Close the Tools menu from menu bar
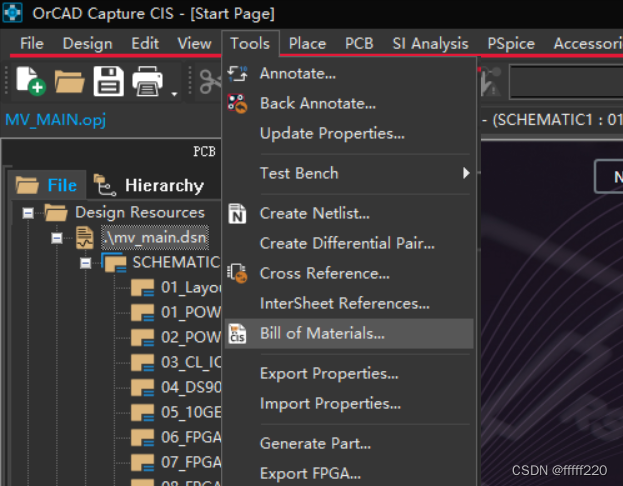Viewport: 623px width, 486px height. 250,43
